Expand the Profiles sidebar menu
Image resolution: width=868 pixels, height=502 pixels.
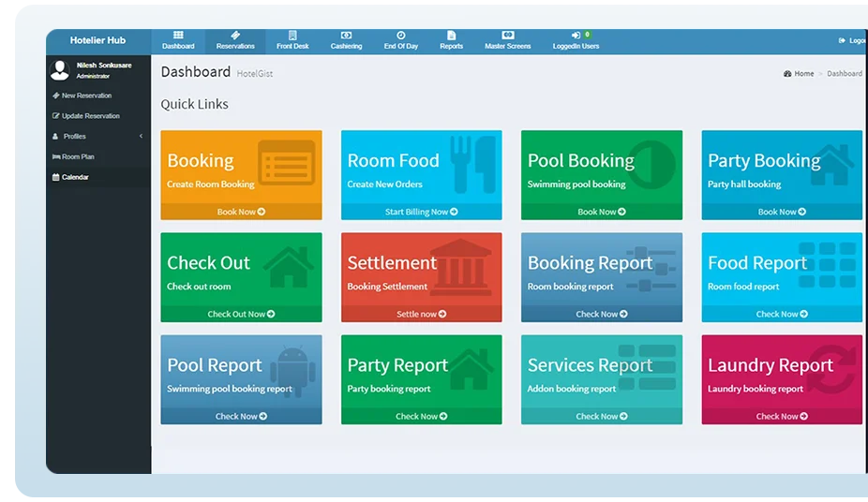point(75,137)
